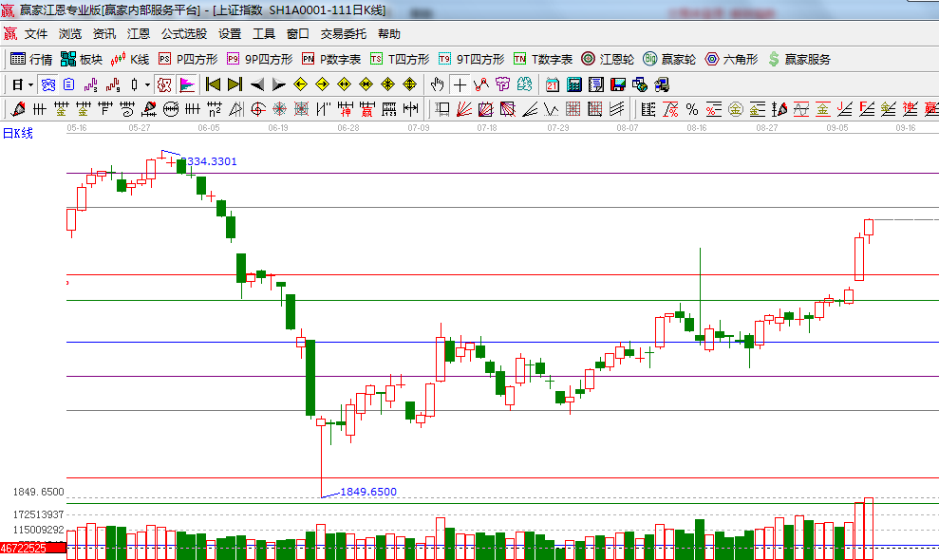Toggle the pressed flag icon button
This screenshot has height=560, width=939.
pyautogui.click(x=186, y=84)
